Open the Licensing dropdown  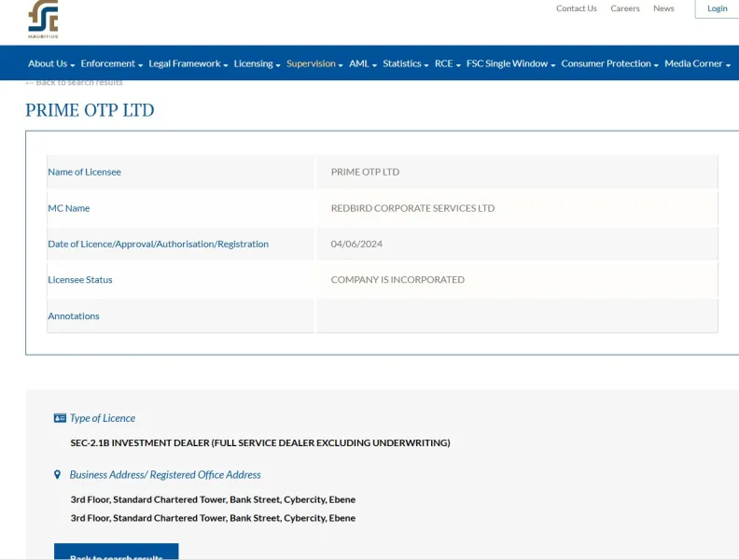pos(257,63)
